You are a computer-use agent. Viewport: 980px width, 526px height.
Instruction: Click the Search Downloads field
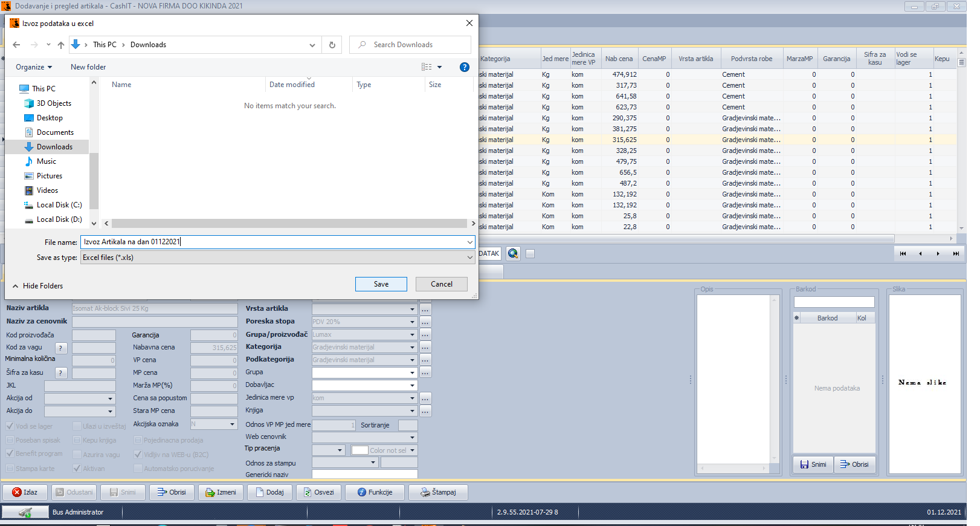[x=410, y=45]
